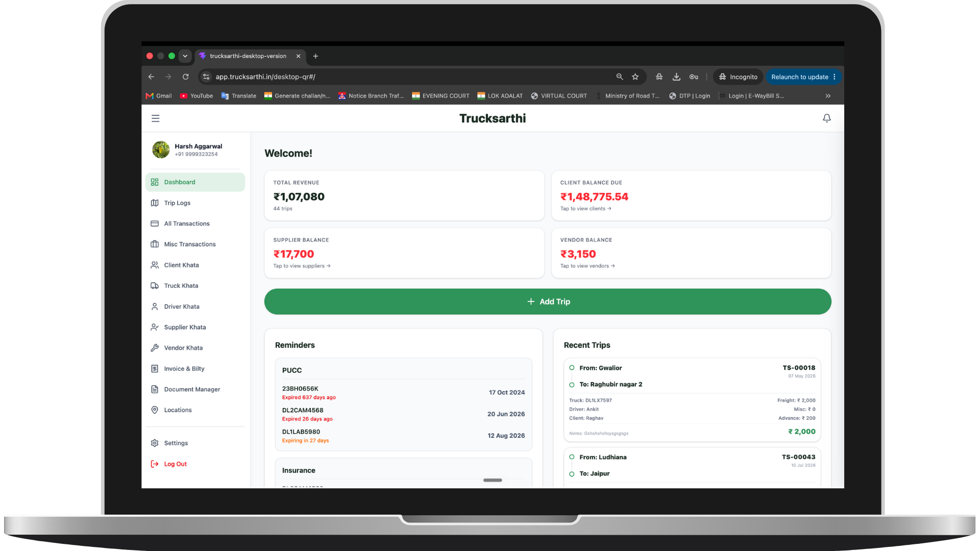Click the green Add Trip button
This screenshot has width=980, height=551.
pyautogui.click(x=548, y=302)
